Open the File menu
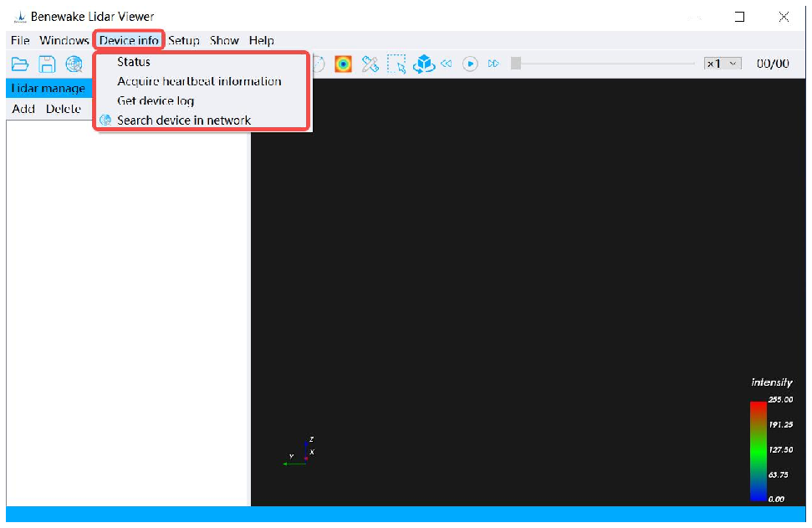Image resolution: width=812 pixels, height=528 pixels. pyautogui.click(x=20, y=40)
